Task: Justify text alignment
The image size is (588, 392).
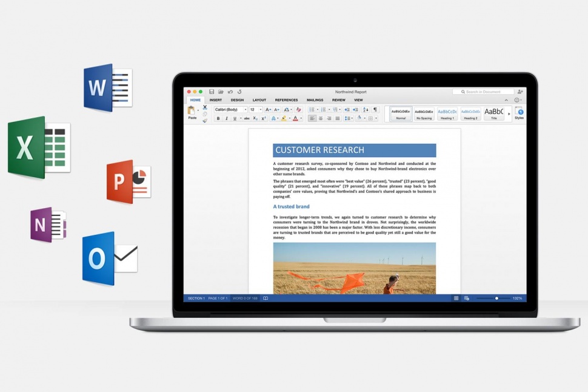Action: (x=338, y=118)
